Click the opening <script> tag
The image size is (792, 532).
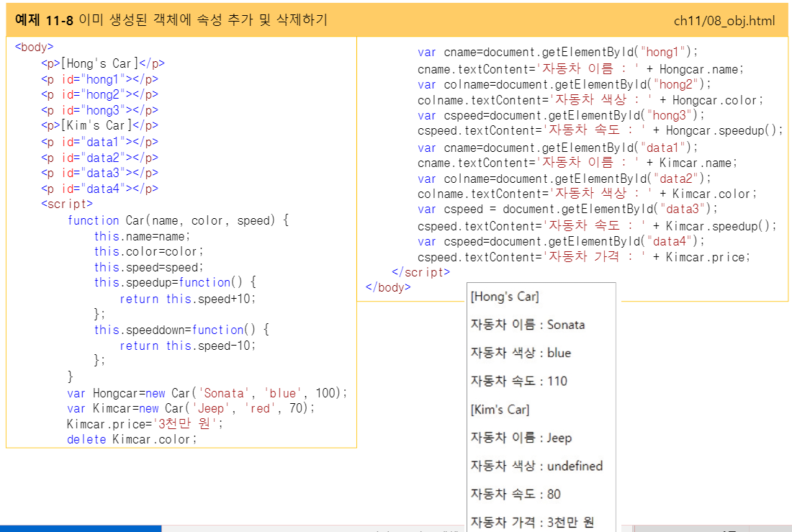point(67,204)
